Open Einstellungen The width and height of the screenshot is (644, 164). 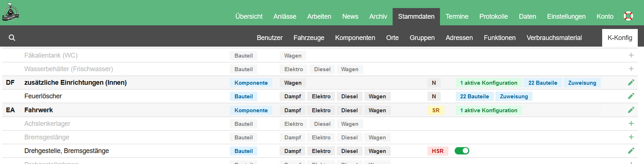566,17
